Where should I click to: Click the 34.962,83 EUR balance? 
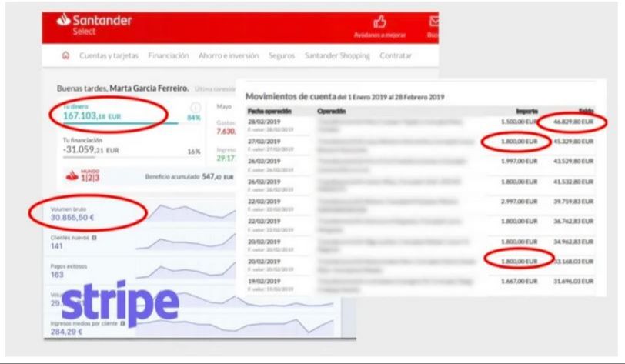573,242
